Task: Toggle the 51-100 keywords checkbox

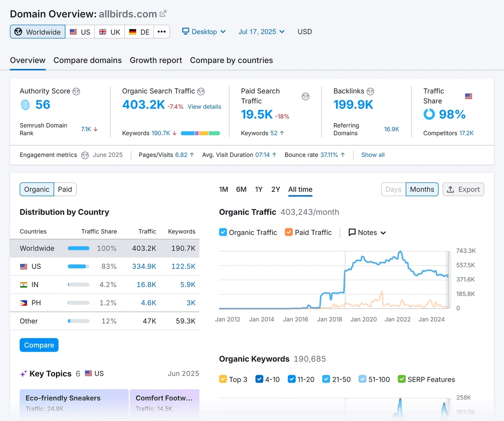Action: coord(362,379)
